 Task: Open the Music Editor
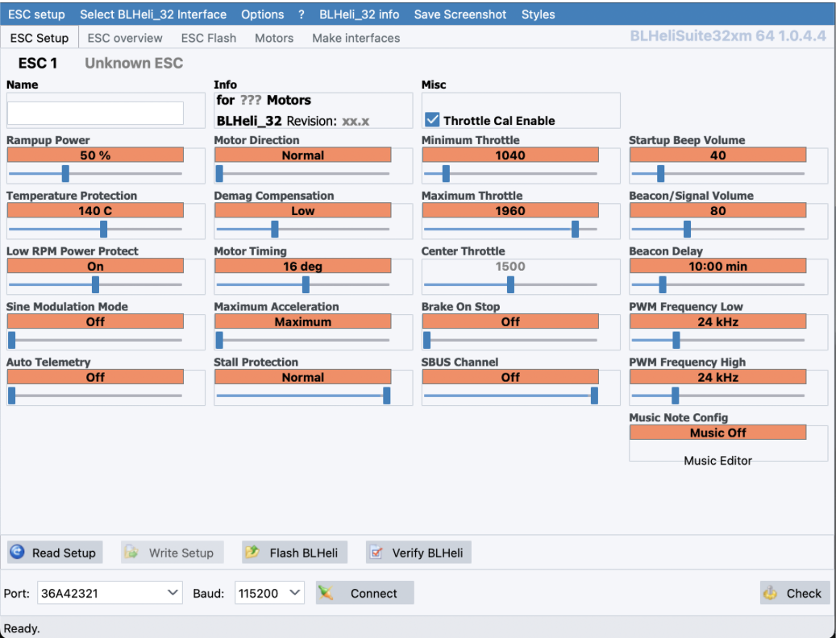tap(717, 461)
